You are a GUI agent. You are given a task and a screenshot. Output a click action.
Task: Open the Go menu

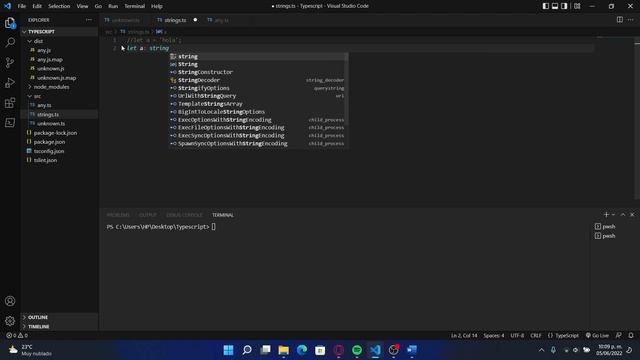(x=98, y=6)
